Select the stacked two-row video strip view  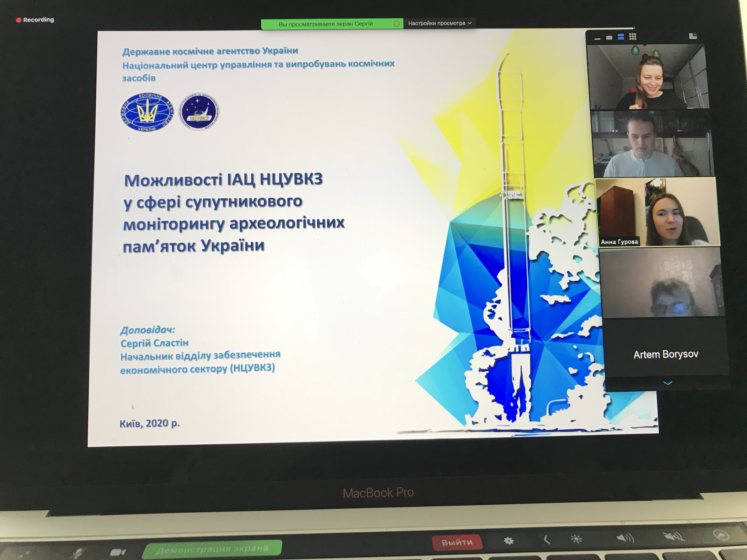(x=621, y=37)
